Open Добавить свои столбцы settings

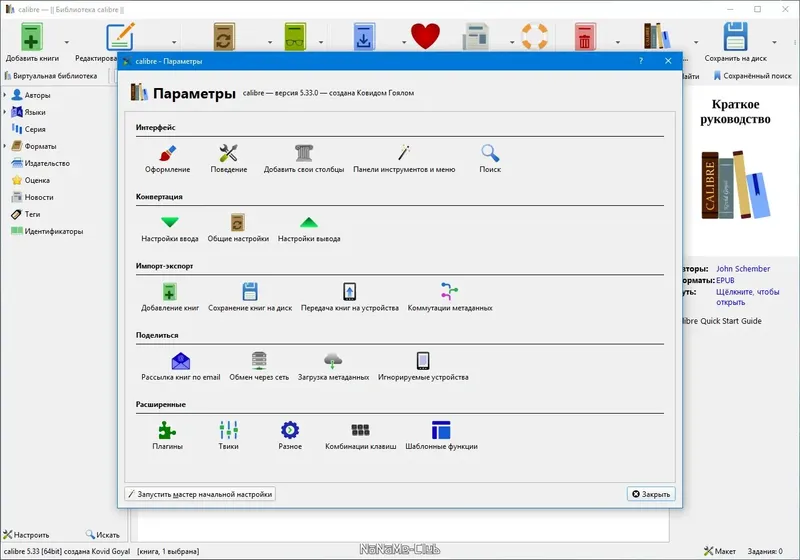304,159
